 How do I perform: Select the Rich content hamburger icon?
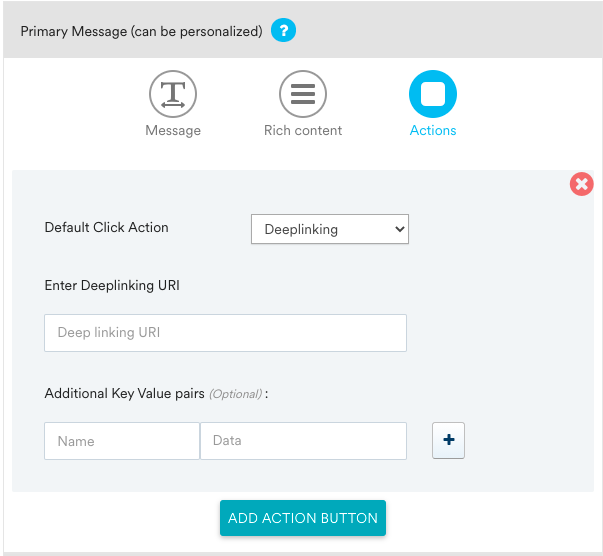[x=303, y=94]
